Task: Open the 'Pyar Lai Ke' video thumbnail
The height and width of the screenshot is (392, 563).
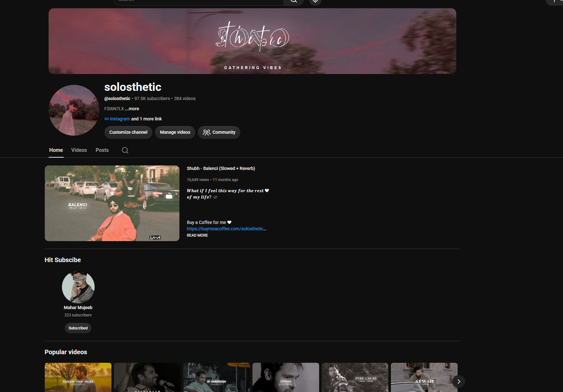Action: [x=355, y=377]
